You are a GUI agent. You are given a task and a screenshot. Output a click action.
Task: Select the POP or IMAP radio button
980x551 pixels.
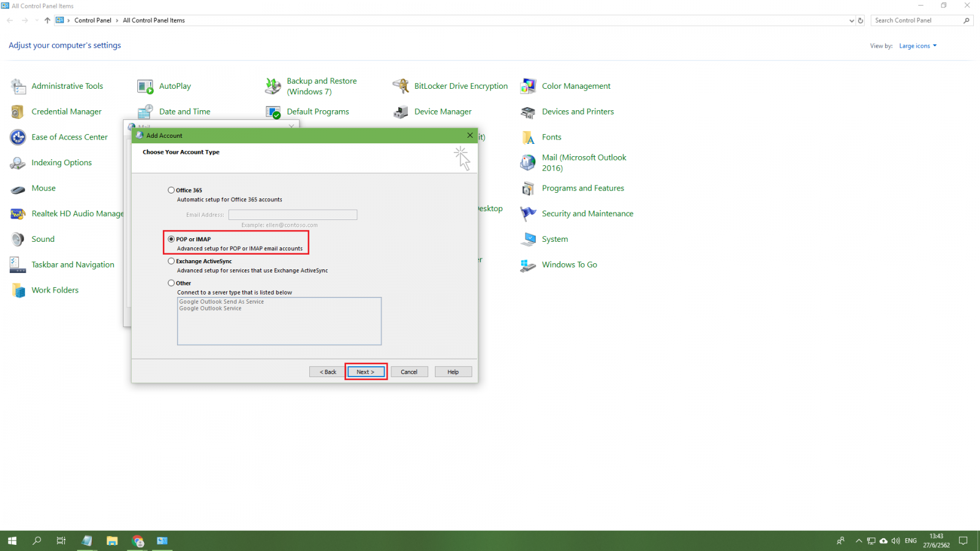[x=171, y=239]
